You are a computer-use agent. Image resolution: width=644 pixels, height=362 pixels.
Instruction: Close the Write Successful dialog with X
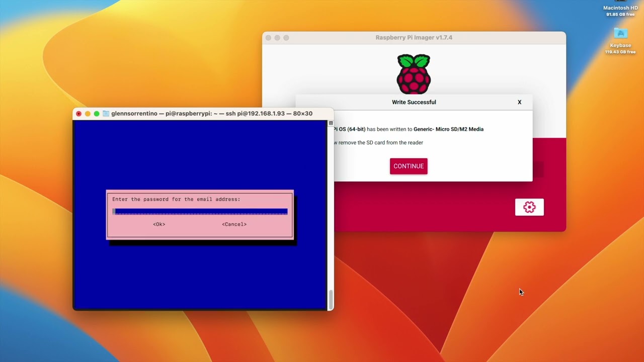click(x=520, y=102)
